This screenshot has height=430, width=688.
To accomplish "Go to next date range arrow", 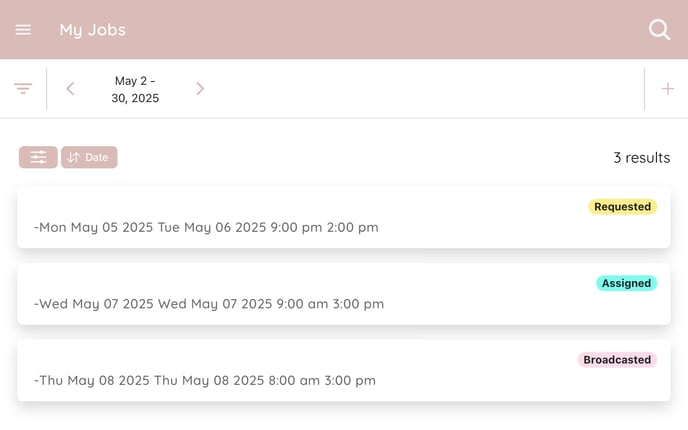I will 200,89.
